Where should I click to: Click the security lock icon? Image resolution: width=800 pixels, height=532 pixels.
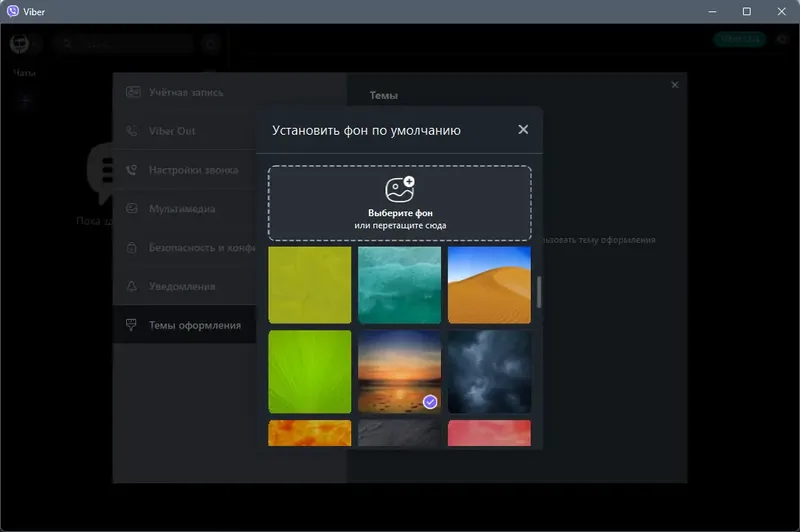[132, 247]
